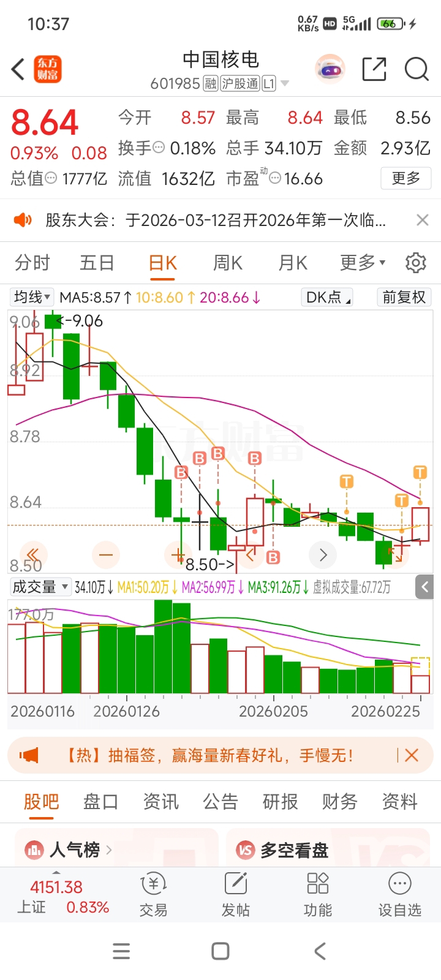Open 成交量 indicator dropdown

40,587
